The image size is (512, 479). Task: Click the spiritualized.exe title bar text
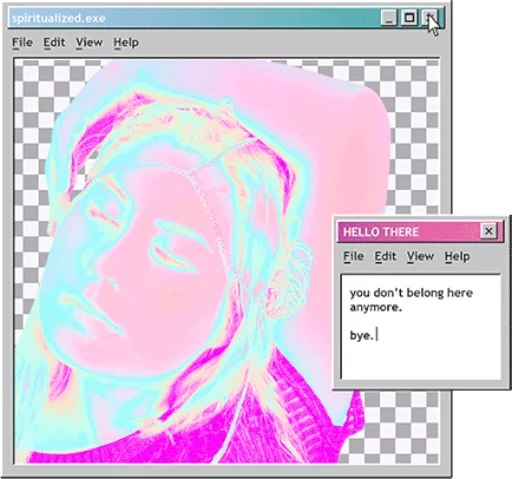pyautogui.click(x=59, y=18)
